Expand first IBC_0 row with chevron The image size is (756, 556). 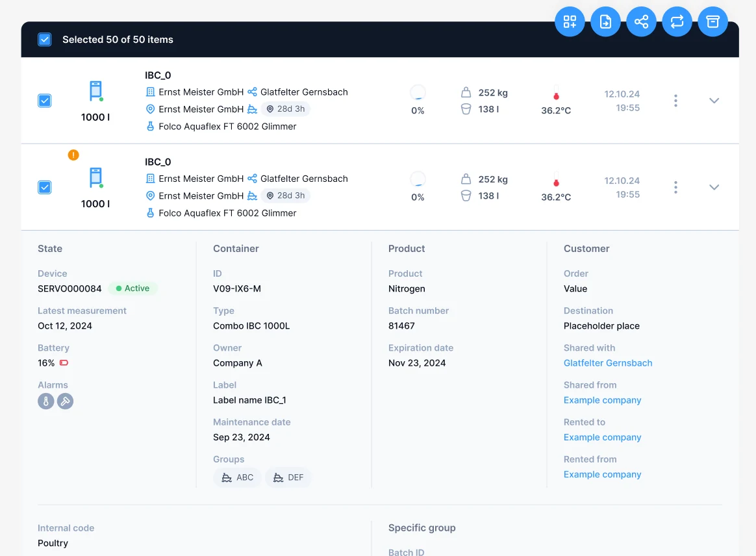pos(714,100)
